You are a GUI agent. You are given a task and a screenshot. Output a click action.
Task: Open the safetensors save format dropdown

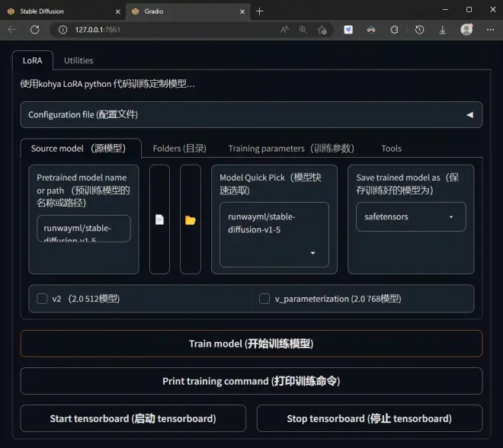point(411,217)
